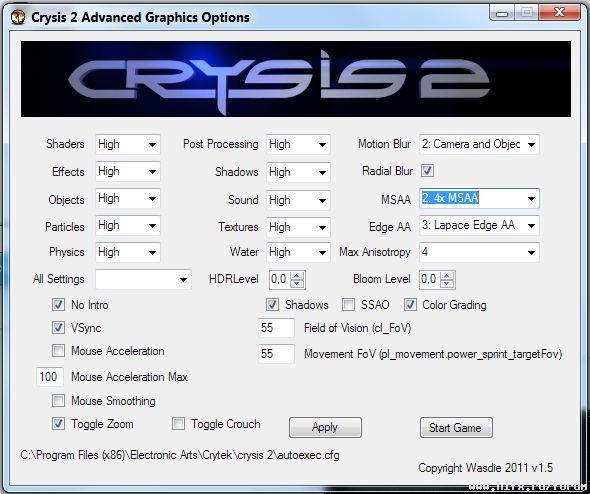Screen dimensions: 590x494
Task: Enable Mouse Smoothing checkbox
Action: 58,400
